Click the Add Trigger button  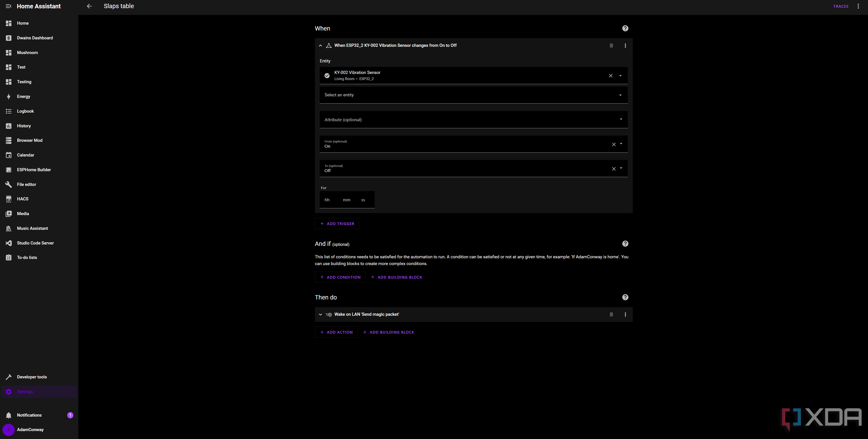(x=337, y=224)
